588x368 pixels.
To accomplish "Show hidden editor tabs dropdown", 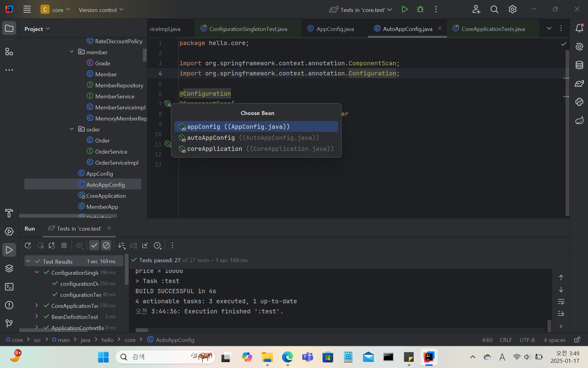I will [549, 28].
